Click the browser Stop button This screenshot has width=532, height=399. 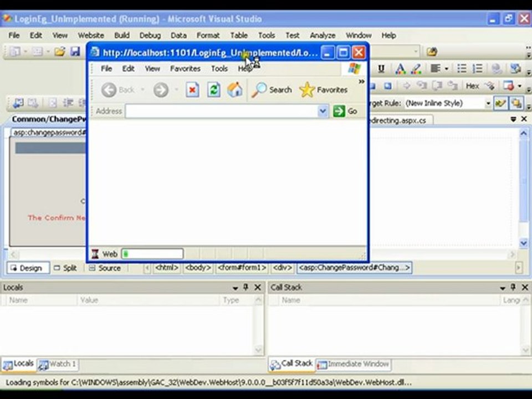click(192, 90)
